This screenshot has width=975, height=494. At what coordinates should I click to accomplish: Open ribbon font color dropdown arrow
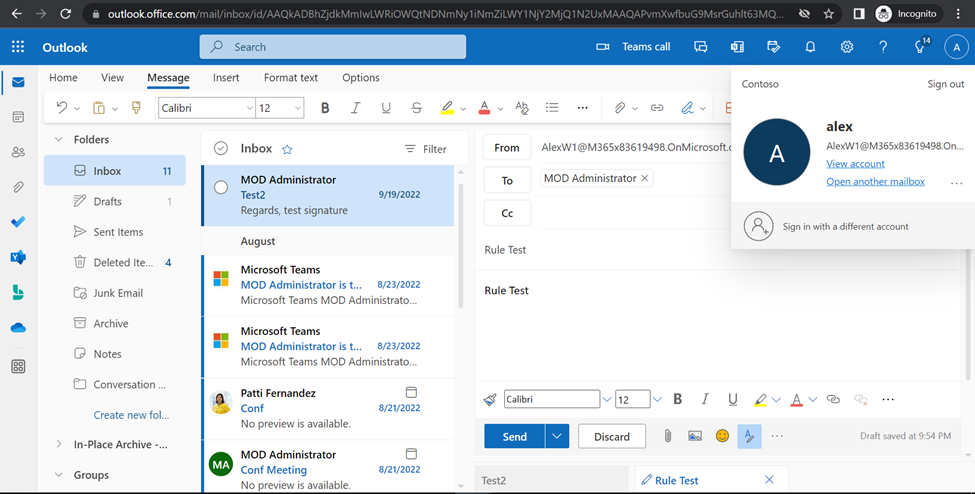pyautogui.click(x=500, y=109)
